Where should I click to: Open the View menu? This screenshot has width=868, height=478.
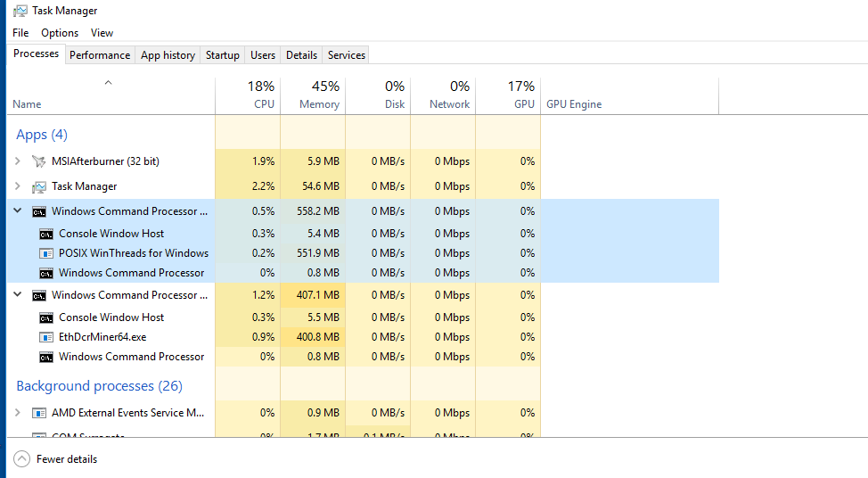[102, 33]
